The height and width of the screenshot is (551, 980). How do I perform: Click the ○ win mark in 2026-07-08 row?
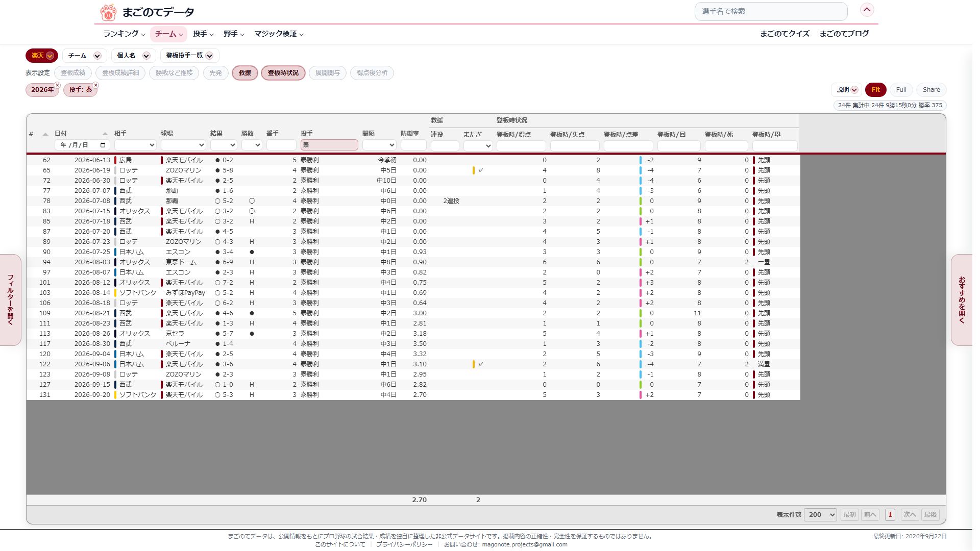click(x=252, y=201)
